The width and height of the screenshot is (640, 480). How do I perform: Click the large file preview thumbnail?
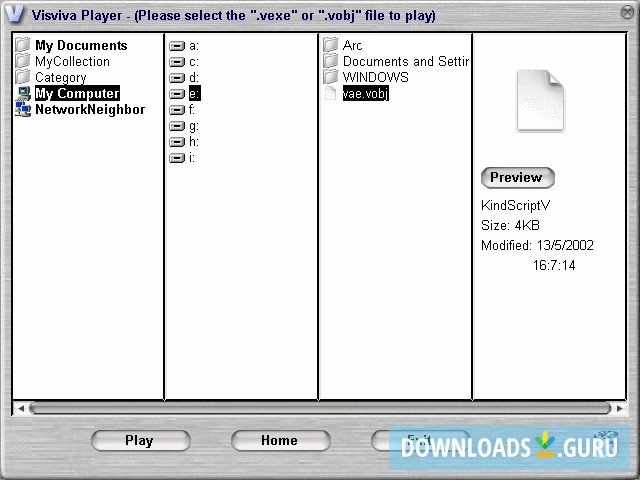540,101
